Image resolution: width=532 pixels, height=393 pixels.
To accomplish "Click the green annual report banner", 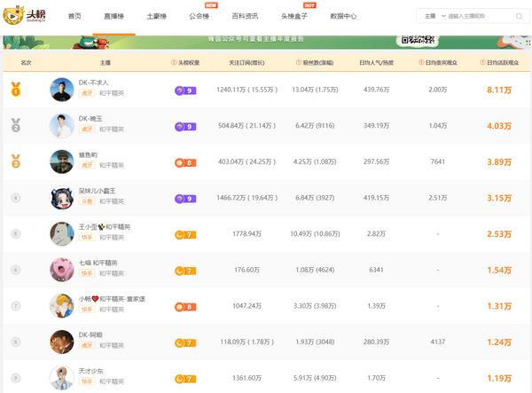I will coord(266,43).
